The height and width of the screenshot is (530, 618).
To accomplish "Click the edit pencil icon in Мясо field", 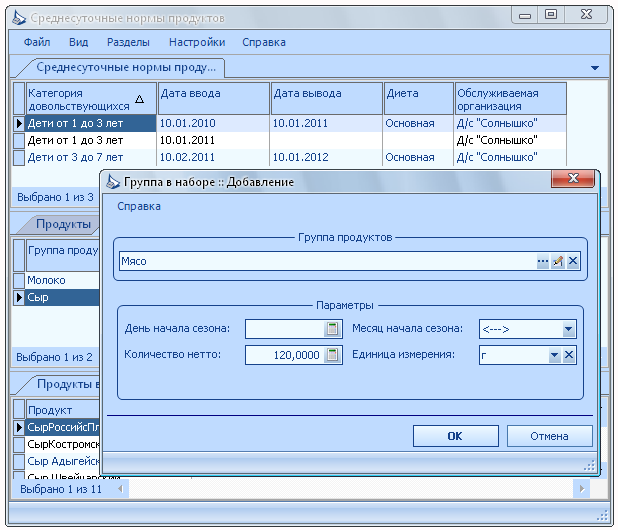I will [x=558, y=261].
